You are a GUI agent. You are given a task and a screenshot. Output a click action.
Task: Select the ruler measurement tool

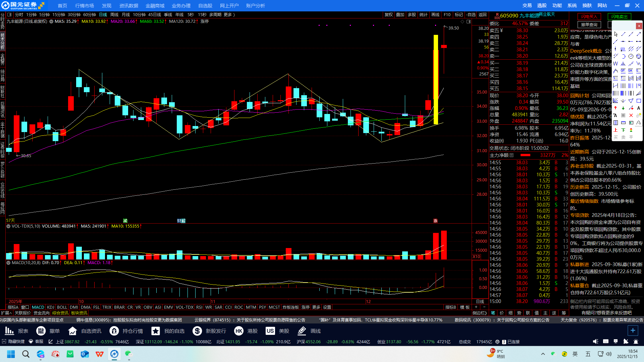[x=623, y=123]
